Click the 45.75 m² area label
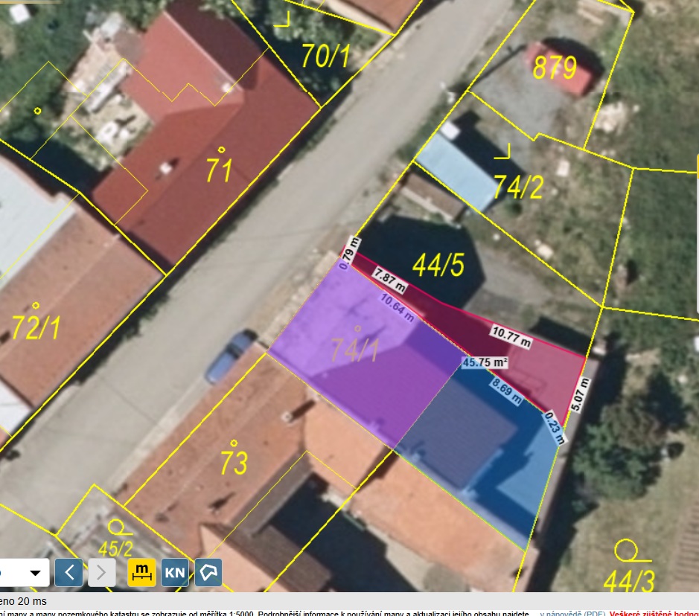 [x=485, y=363]
